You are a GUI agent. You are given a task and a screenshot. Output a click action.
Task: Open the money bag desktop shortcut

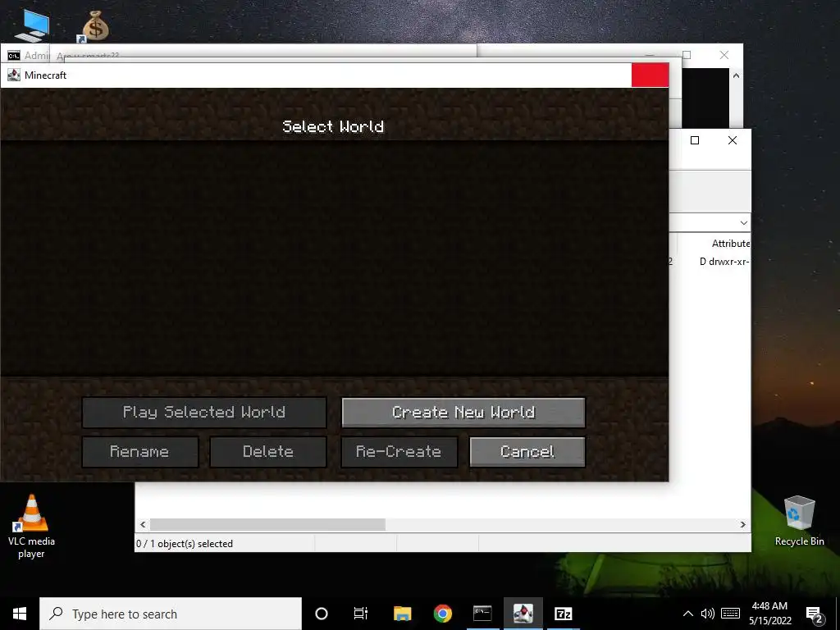95,25
